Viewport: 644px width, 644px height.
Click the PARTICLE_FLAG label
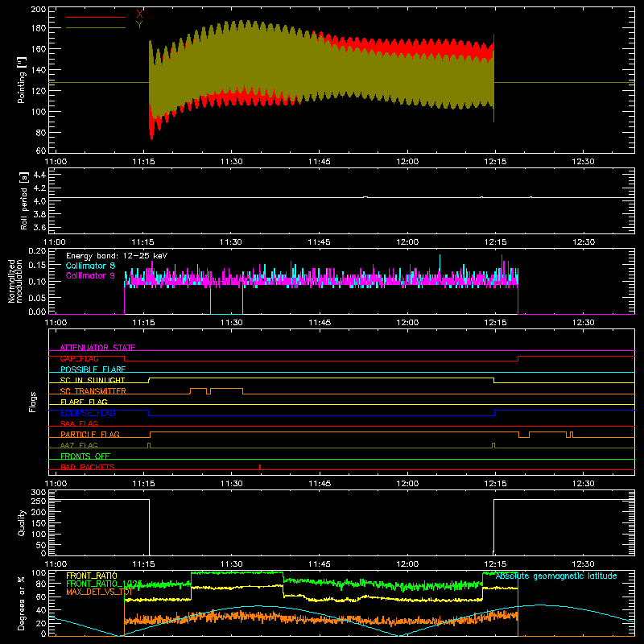click(x=90, y=434)
